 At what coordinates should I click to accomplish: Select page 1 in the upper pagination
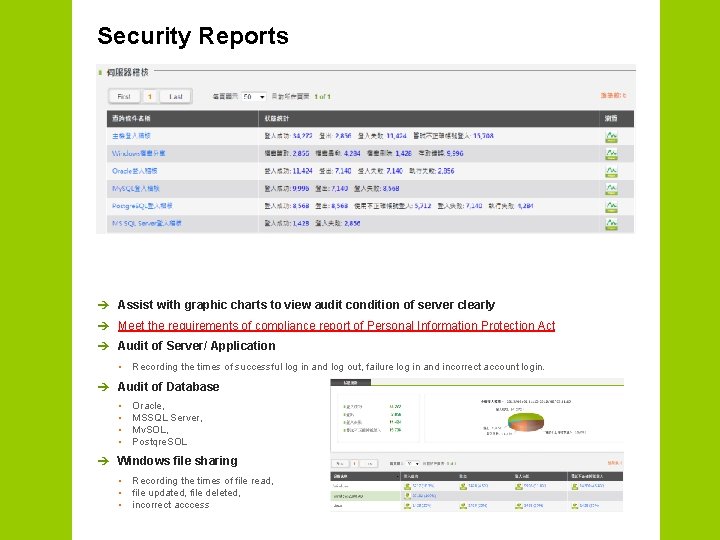pos(150,96)
